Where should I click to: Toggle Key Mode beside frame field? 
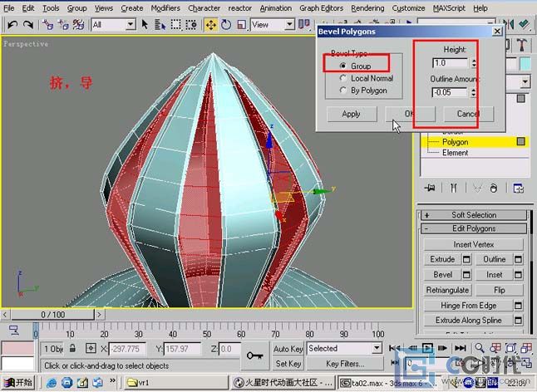395,363
